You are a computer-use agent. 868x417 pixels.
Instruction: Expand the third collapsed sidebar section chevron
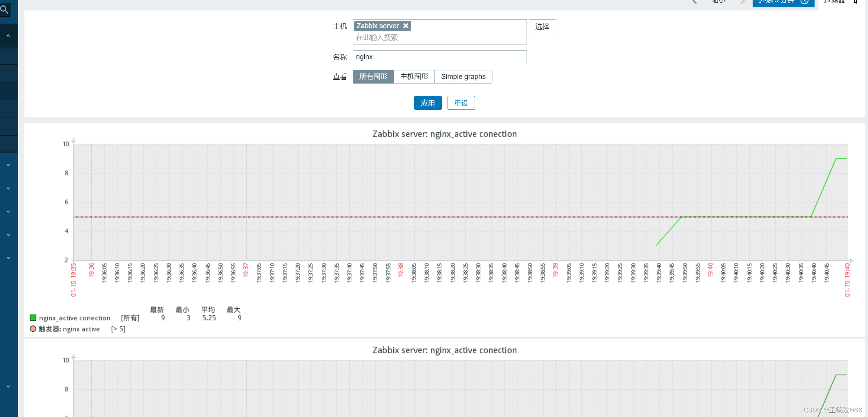[x=8, y=212]
